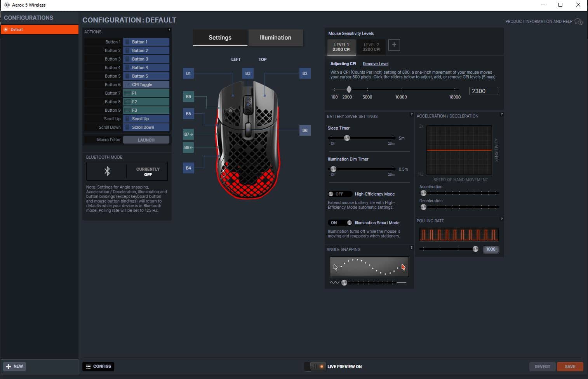Viewport: 588px width, 379px height.
Task: Click the B6 button marker
Action: pyautogui.click(x=305, y=130)
